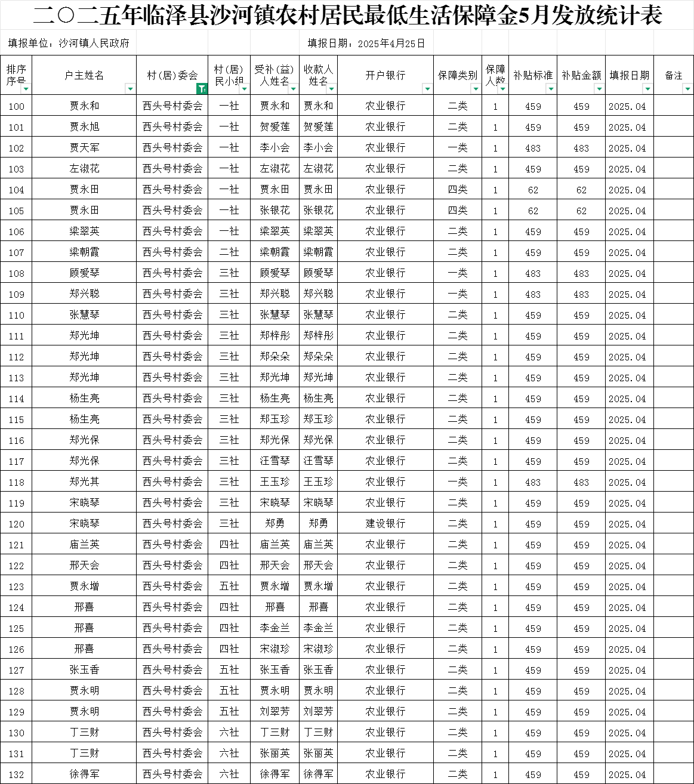694x784 pixels.
Task: Select 户主 cell 郑光其 in row 118
Action: pyautogui.click(x=84, y=482)
